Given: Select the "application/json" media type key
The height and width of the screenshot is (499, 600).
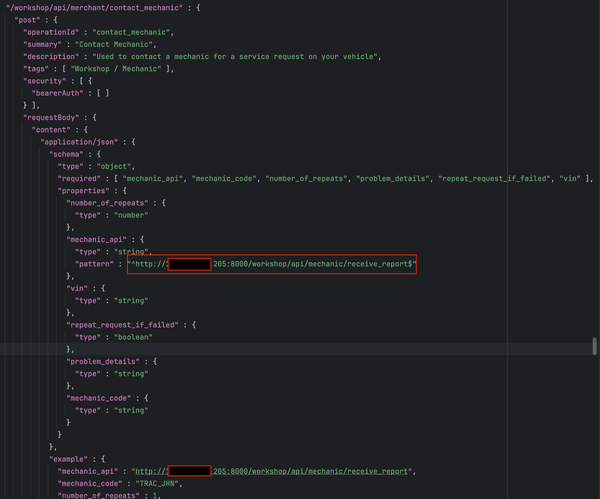Looking at the screenshot, I should [x=79, y=142].
